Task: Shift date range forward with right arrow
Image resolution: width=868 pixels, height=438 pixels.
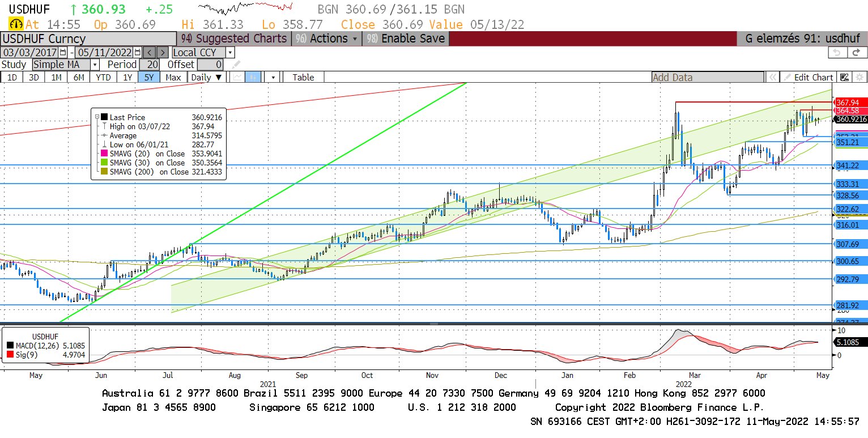Action: coord(162,52)
